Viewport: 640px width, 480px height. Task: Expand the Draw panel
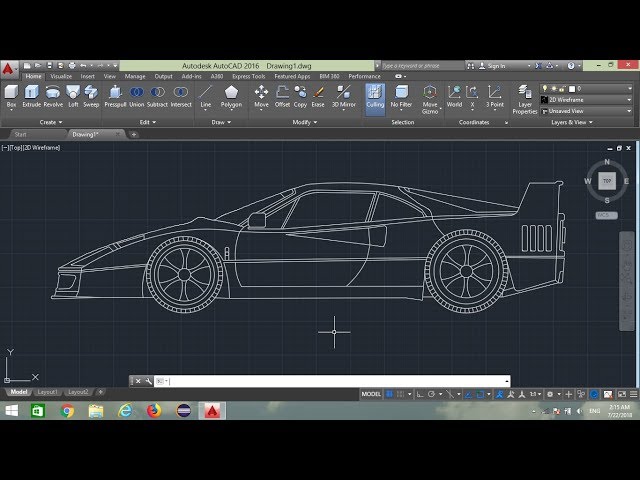pyautogui.click(x=221, y=122)
